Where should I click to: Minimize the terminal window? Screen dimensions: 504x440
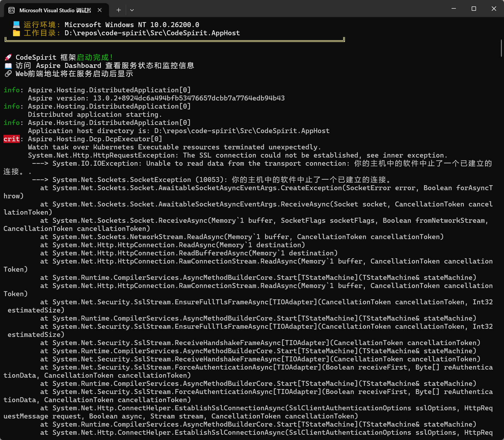(x=454, y=9)
